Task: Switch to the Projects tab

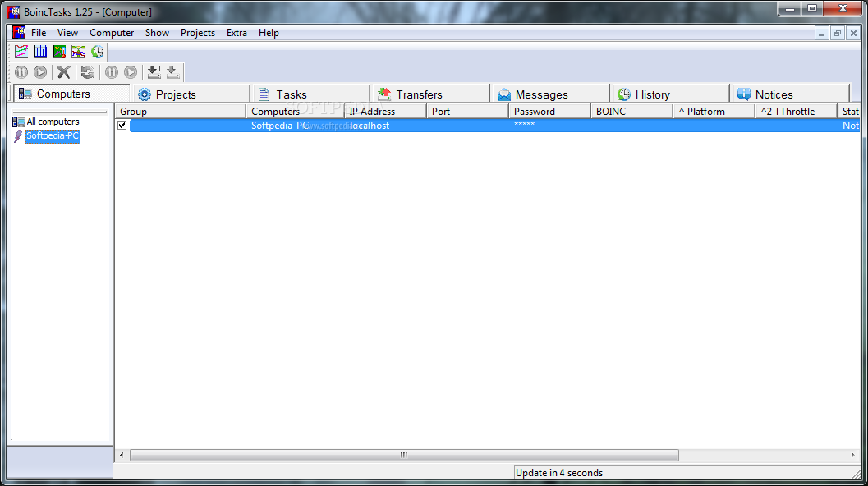Action: [x=191, y=94]
